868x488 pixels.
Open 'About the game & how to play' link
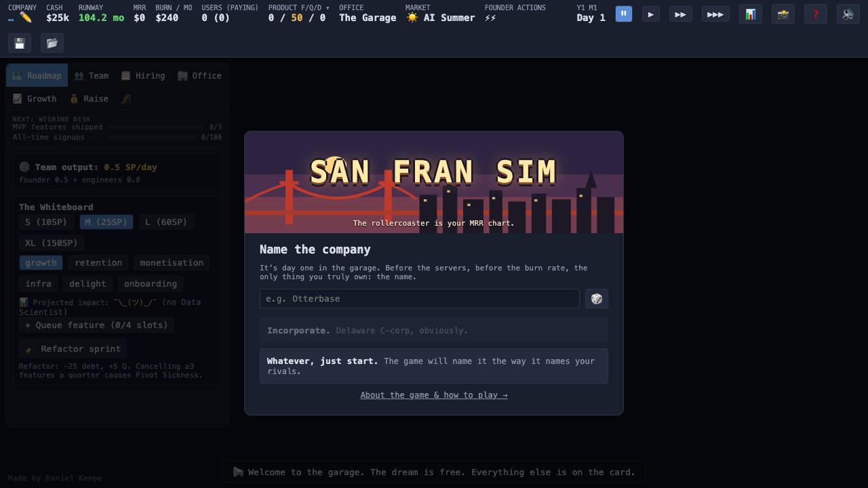click(434, 395)
